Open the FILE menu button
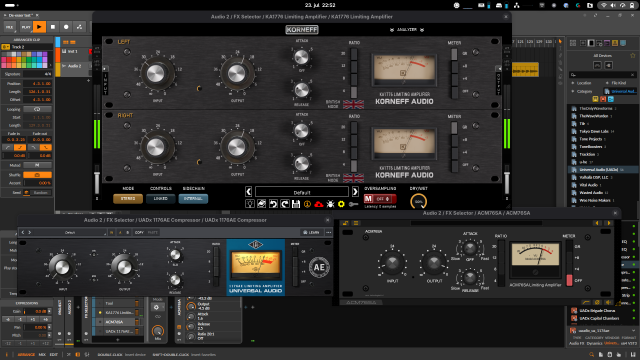Screen dimensions: 640x360 coord(9,27)
